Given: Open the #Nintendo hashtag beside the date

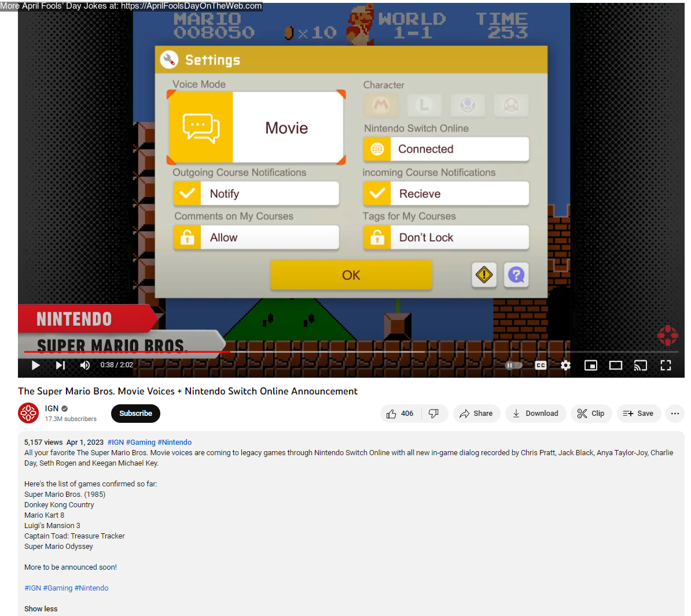Looking at the screenshot, I should pos(175,442).
